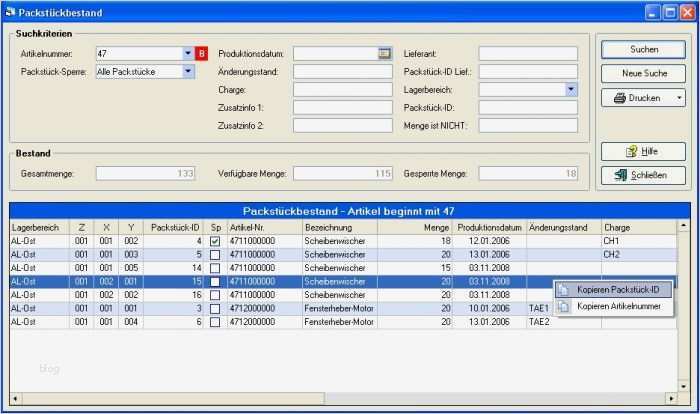Screen dimensions: 700x414
Task: Click the horizontal scrollbar thumb
Action: pos(173,398)
